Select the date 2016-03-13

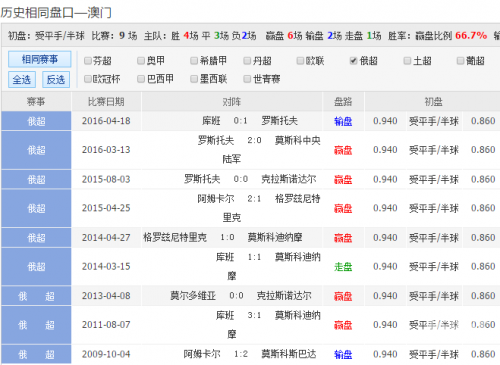(106, 150)
